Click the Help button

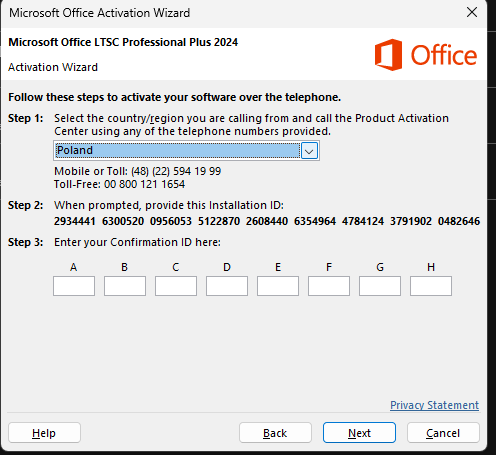coord(44,433)
